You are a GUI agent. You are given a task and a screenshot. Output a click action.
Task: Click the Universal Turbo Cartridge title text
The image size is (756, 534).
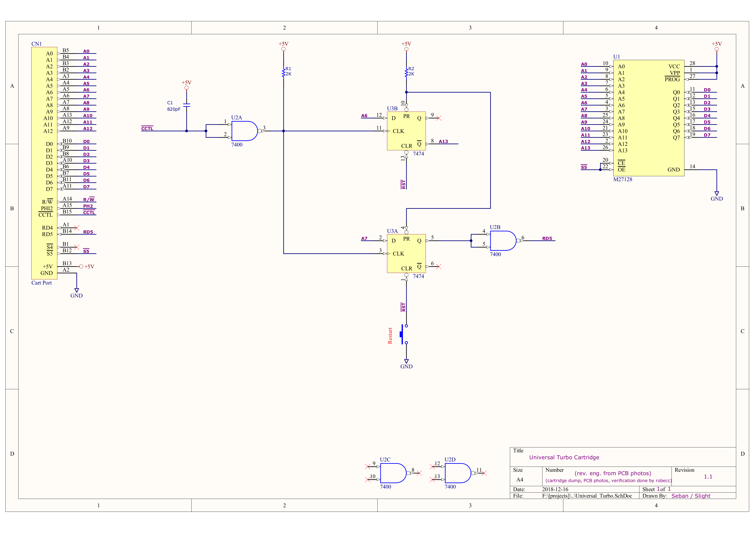tap(564, 457)
